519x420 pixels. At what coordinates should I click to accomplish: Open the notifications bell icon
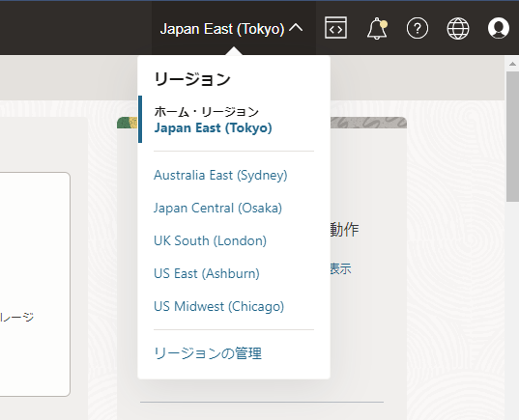[377, 28]
